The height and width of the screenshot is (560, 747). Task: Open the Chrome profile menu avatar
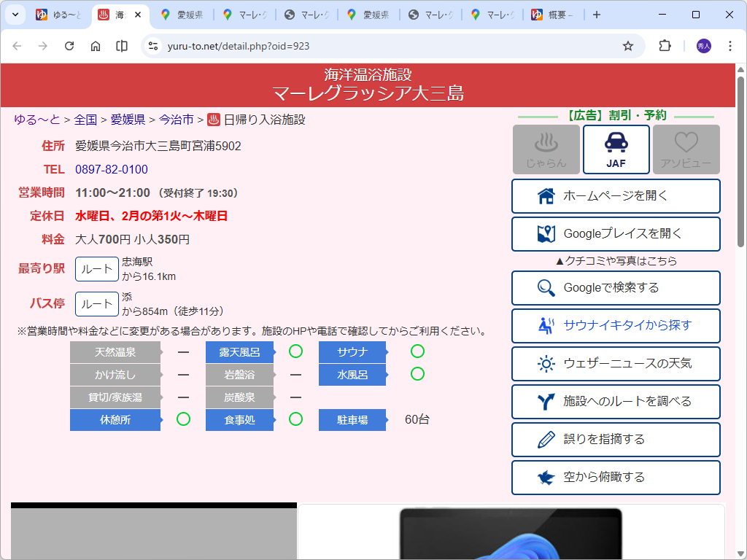pos(703,45)
